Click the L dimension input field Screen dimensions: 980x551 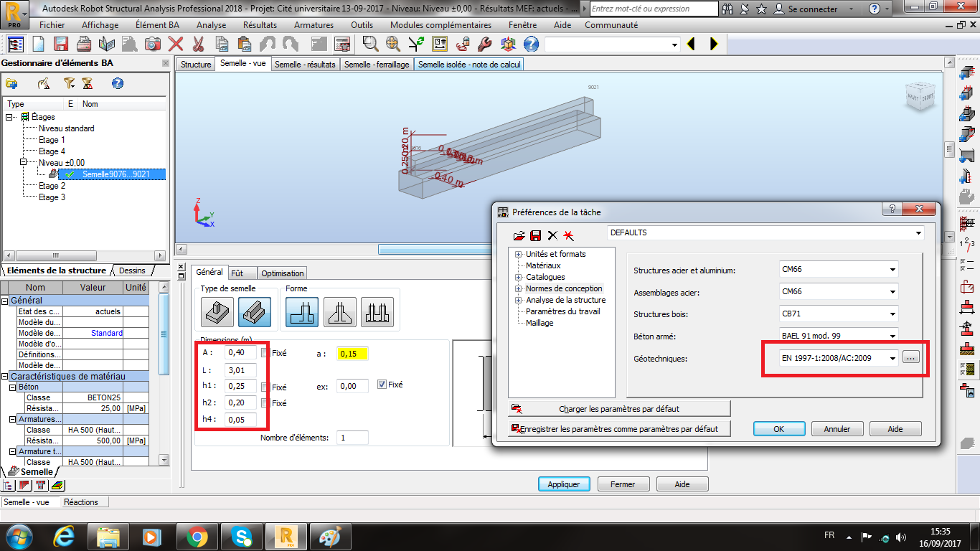[240, 371]
